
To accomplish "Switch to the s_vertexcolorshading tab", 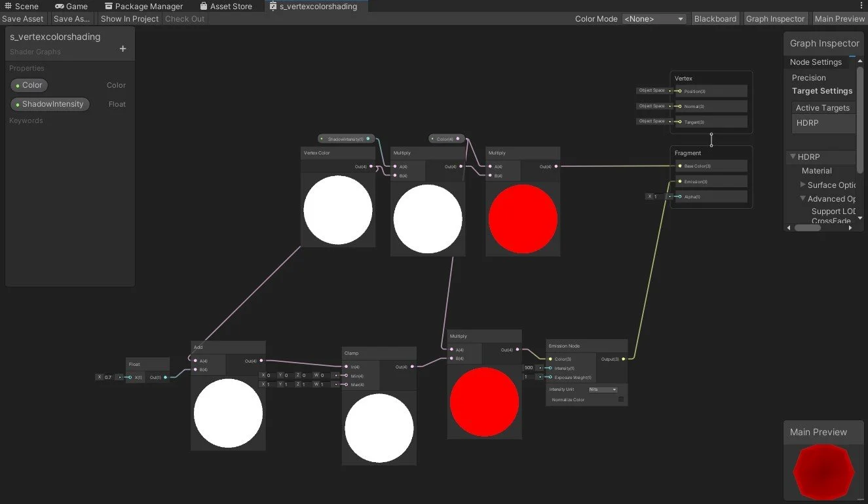I will [x=316, y=6].
